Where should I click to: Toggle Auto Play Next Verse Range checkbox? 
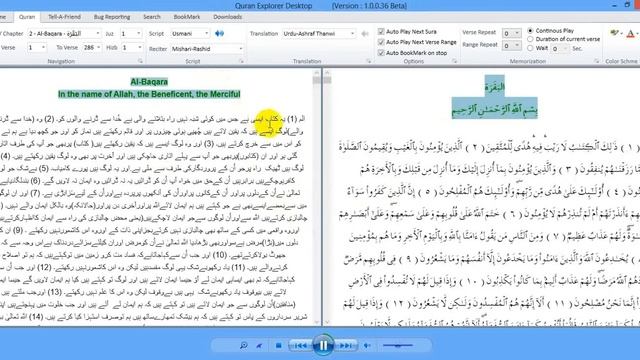coord(381,42)
